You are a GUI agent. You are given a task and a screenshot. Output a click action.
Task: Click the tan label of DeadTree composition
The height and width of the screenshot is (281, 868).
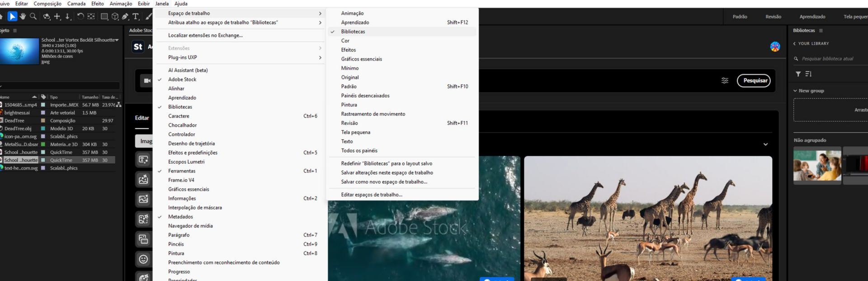43,121
